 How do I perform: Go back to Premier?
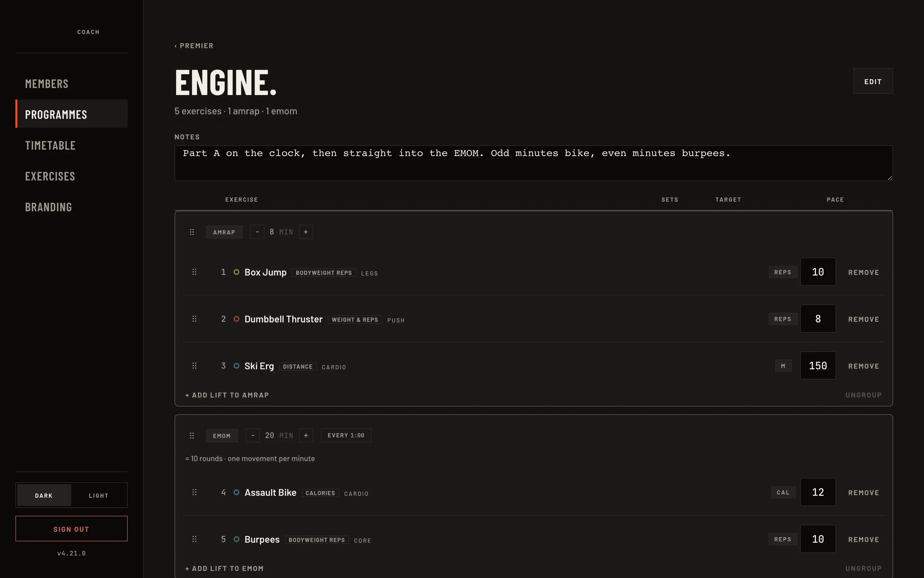[194, 46]
